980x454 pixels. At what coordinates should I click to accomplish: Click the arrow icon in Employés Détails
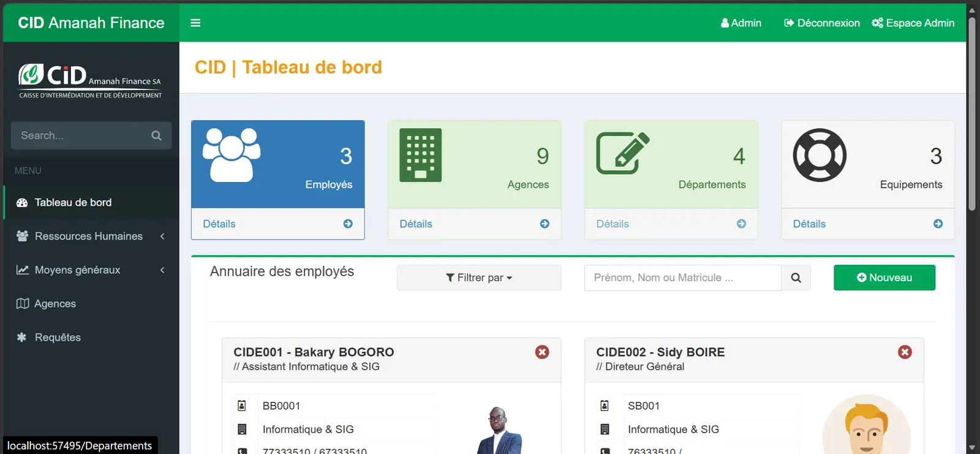point(348,224)
